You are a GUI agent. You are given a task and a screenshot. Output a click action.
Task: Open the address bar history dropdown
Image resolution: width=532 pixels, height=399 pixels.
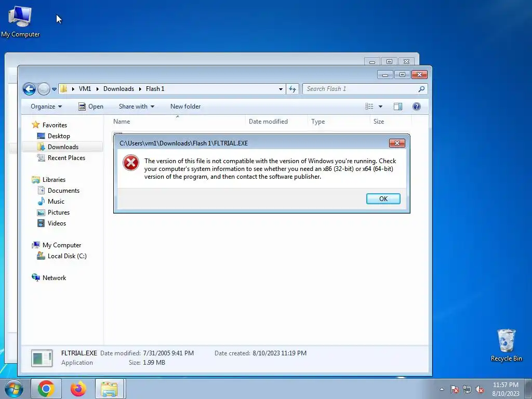(x=281, y=89)
